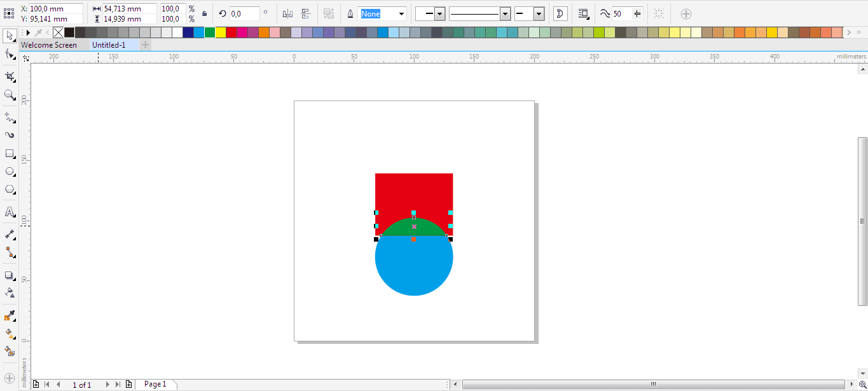Screen dimensions: 868x391
Task: Click the freehand smoothing value field
Action: click(x=621, y=14)
